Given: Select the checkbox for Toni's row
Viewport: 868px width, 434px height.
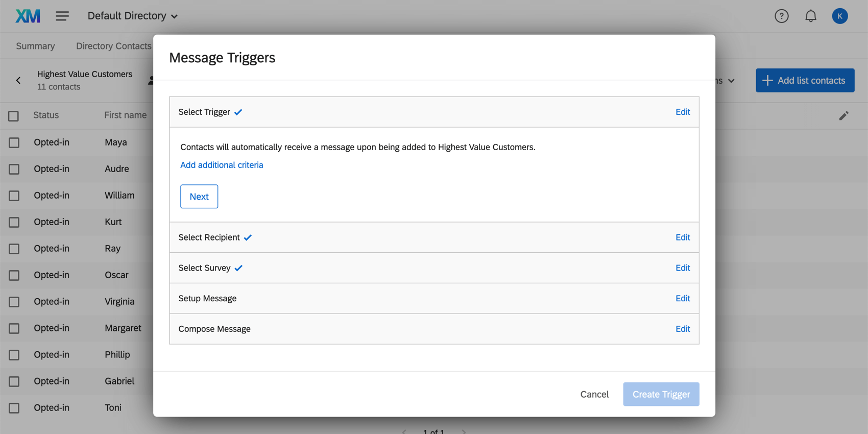Looking at the screenshot, I should (x=14, y=408).
